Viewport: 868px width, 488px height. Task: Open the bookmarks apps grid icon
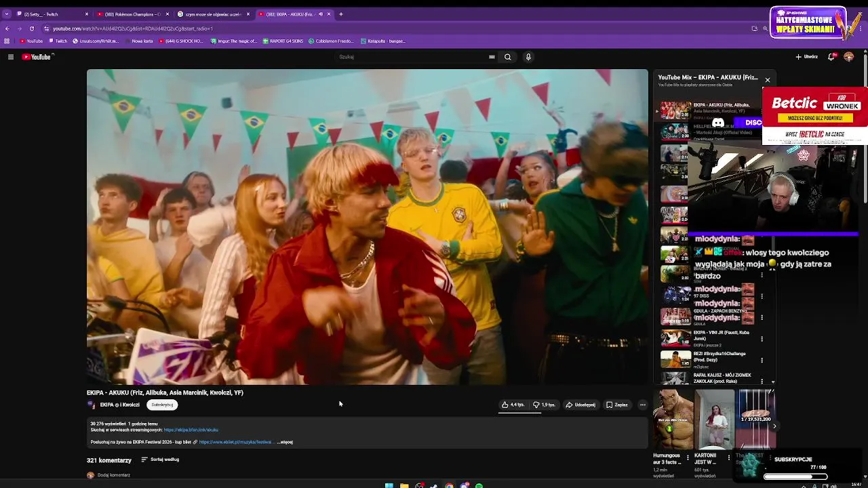coord(7,41)
